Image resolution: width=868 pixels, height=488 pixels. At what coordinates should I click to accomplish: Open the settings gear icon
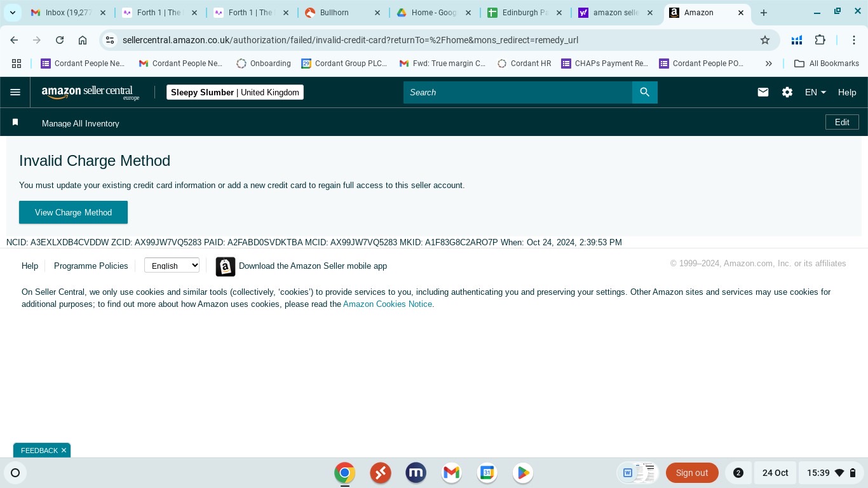[787, 92]
